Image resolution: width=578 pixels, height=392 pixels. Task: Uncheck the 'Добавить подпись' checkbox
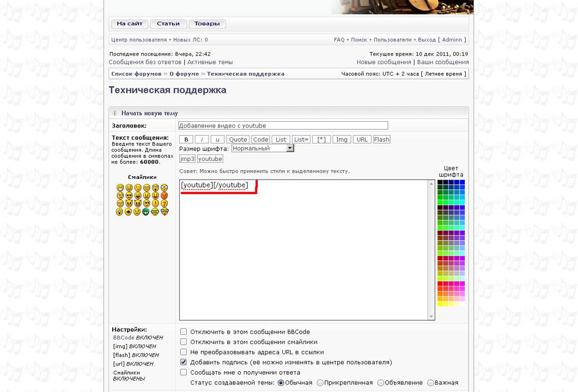[183, 362]
